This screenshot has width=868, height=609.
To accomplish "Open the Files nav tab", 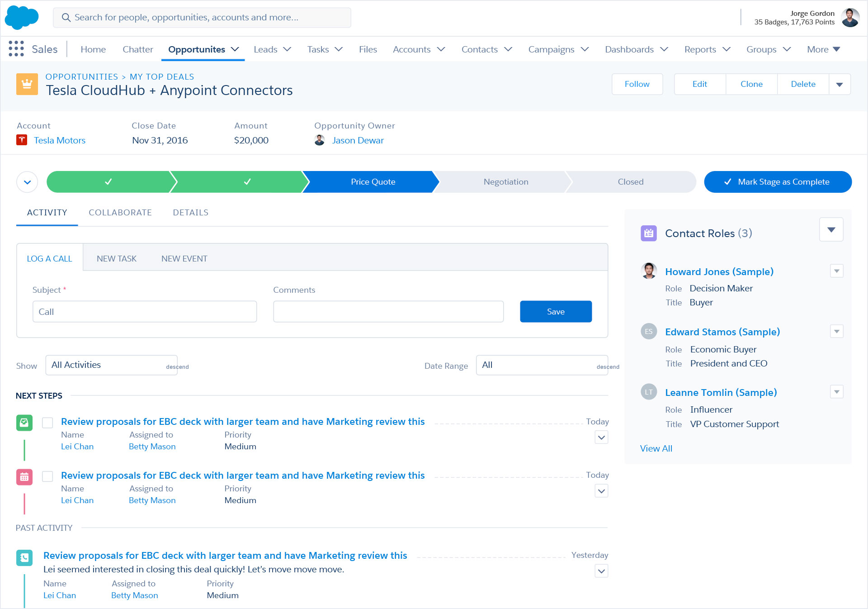I will 368,49.
